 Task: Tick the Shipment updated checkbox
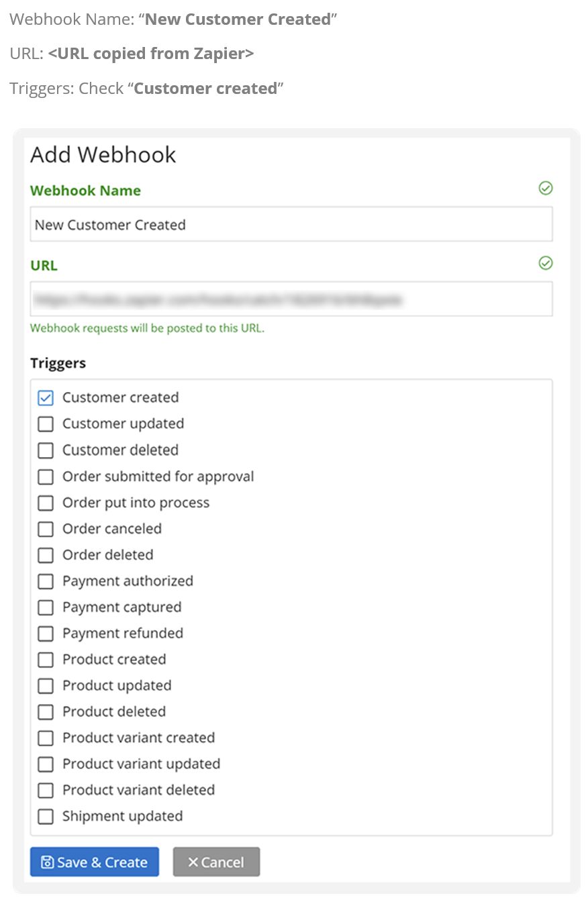click(x=46, y=817)
